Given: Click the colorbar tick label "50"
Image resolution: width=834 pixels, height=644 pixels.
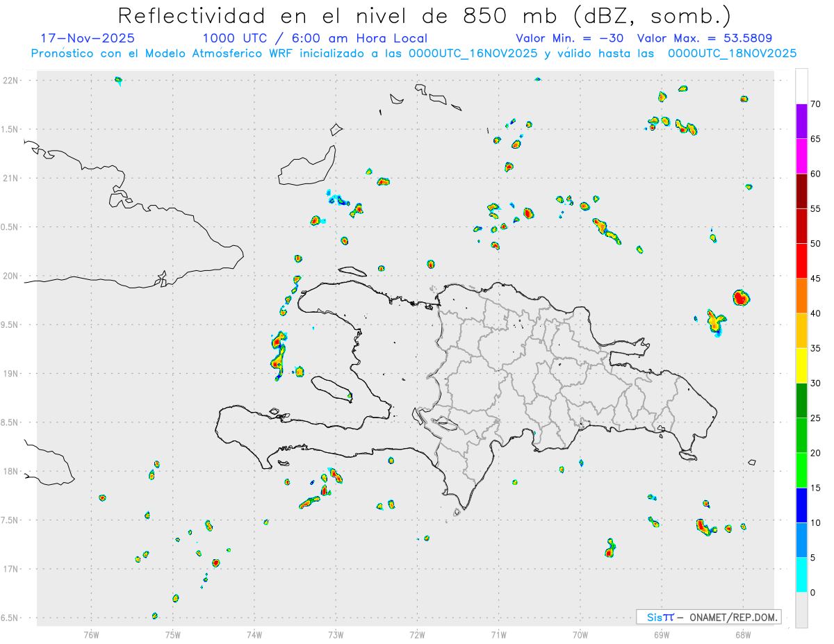Looking at the screenshot, I should point(815,244).
